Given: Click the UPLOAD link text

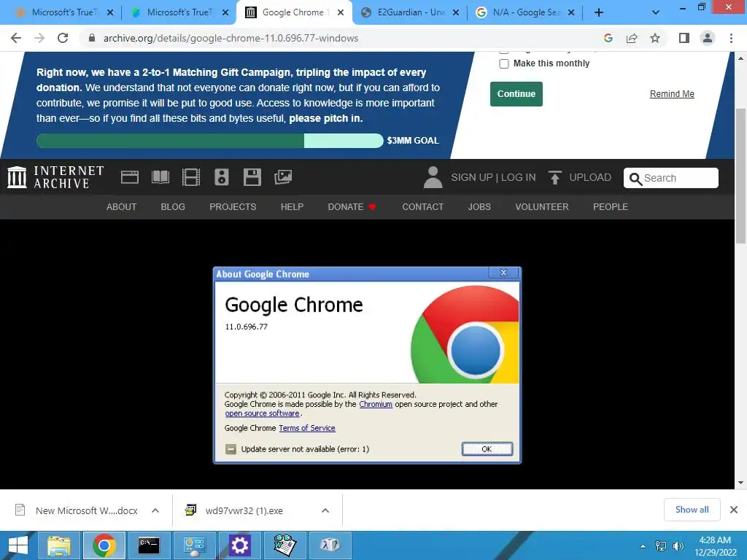Looking at the screenshot, I should coord(590,177).
